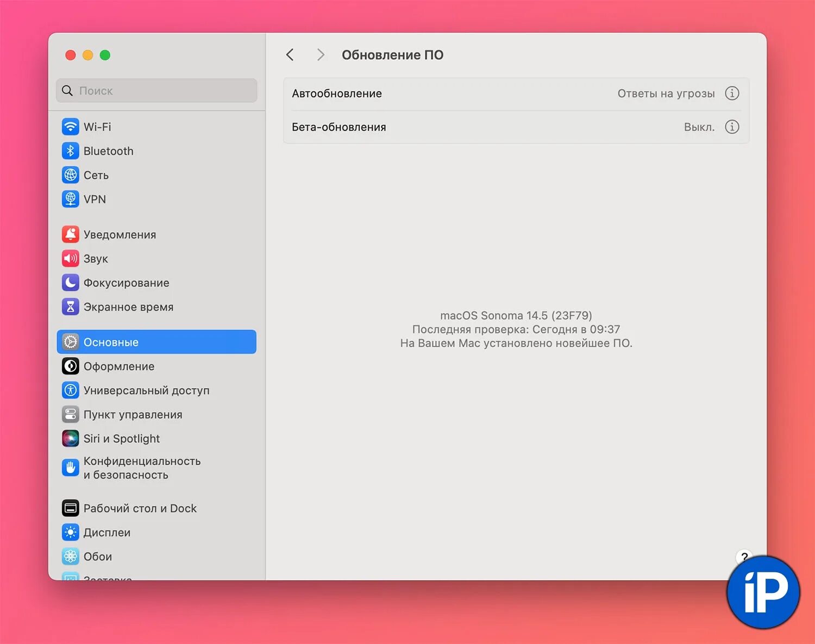Screen dimensions: 815x644
Task: Open Конфиденциальность и безопасность label
Action: click(x=142, y=468)
